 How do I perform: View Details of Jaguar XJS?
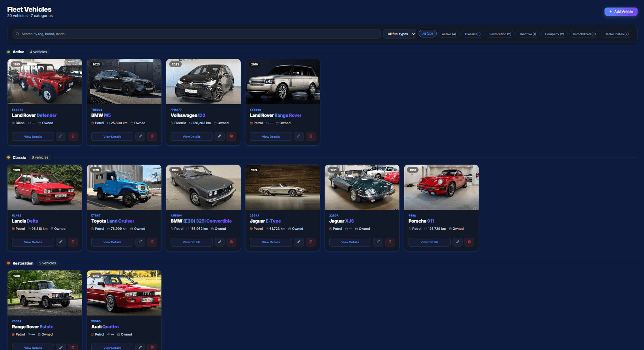[x=350, y=242]
